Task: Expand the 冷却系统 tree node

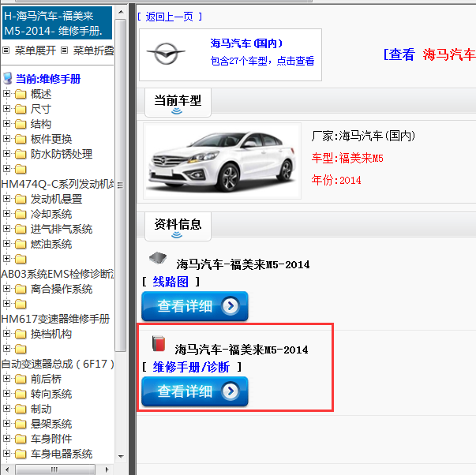Action: (6, 214)
